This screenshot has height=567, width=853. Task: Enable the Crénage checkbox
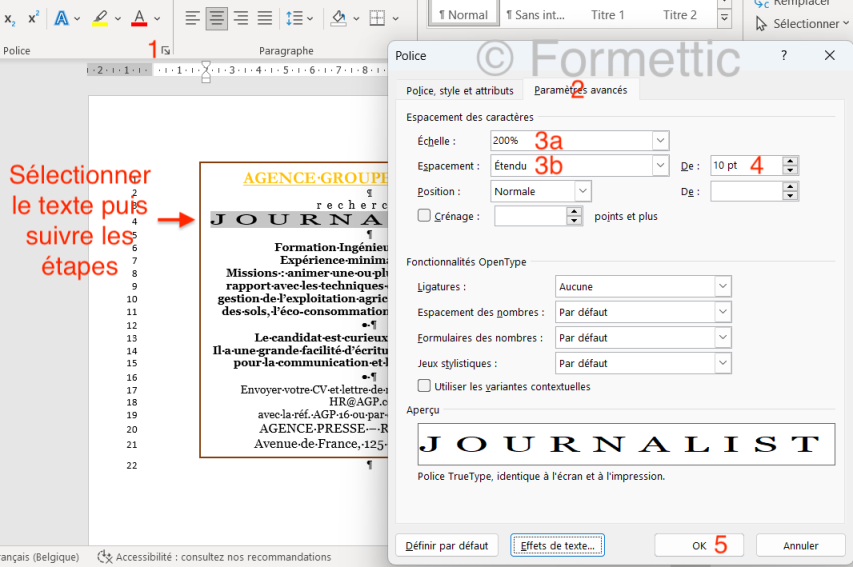(424, 215)
